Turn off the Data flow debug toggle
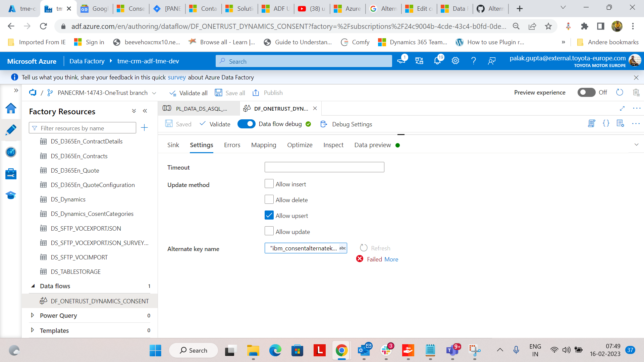Image resolution: width=644 pixels, height=362 pixels. [x=247, y=124]
